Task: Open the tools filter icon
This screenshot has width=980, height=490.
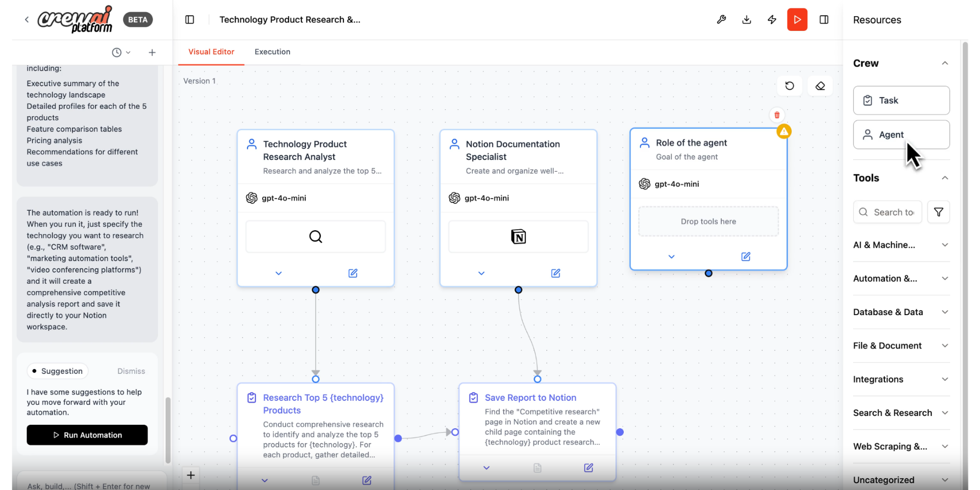Action: point(939,212)
